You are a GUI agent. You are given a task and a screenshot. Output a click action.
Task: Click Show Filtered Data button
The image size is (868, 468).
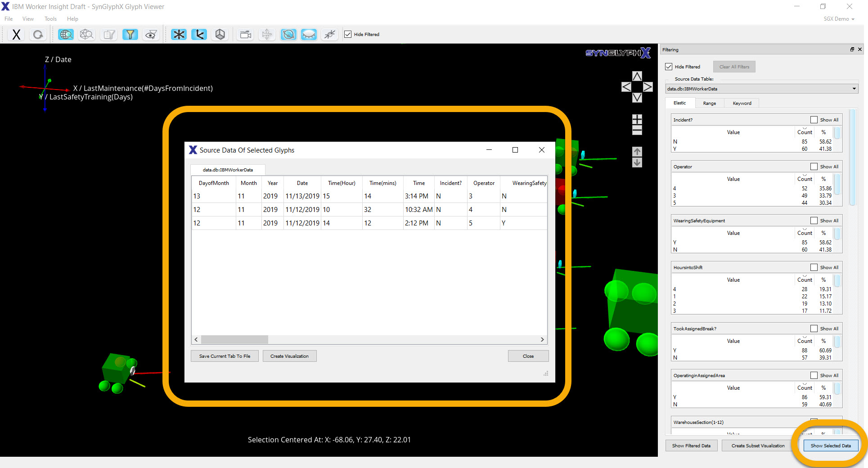[x=691, y=445]
